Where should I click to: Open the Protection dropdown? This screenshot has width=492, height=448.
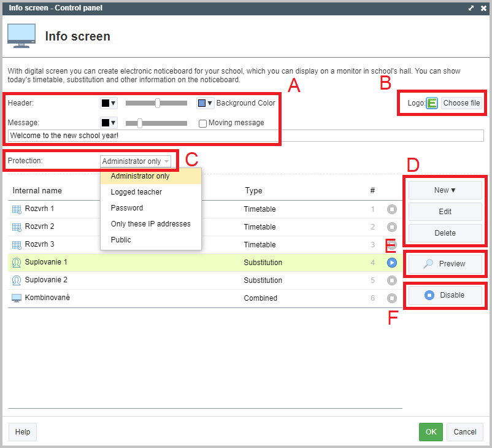click(x=136, y=161)
